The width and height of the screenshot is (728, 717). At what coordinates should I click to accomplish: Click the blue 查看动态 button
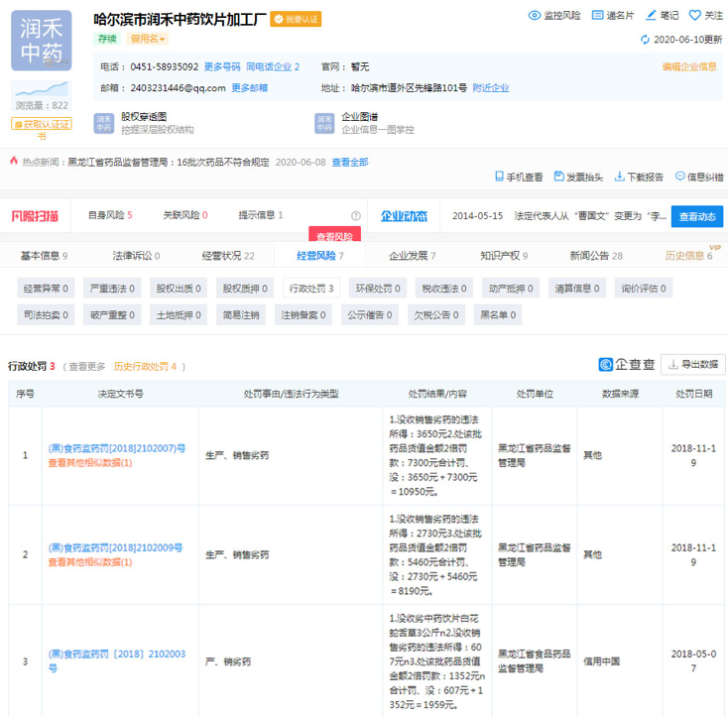[697, 216]
